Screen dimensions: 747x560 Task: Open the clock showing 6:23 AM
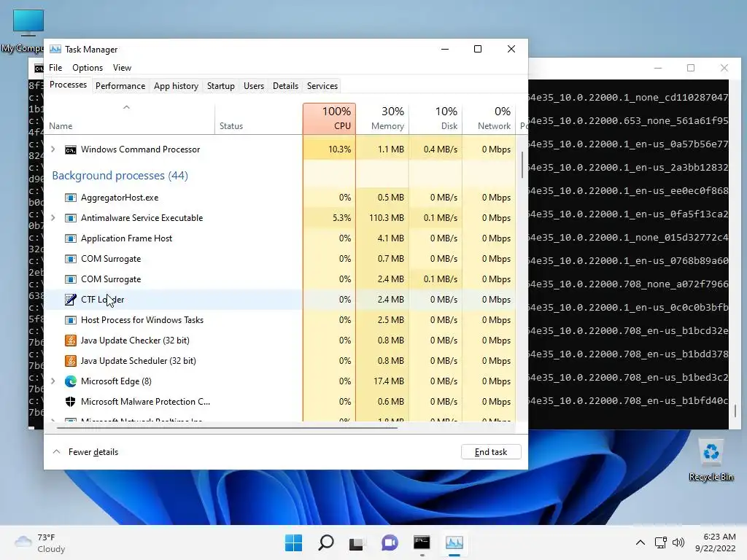715,542
